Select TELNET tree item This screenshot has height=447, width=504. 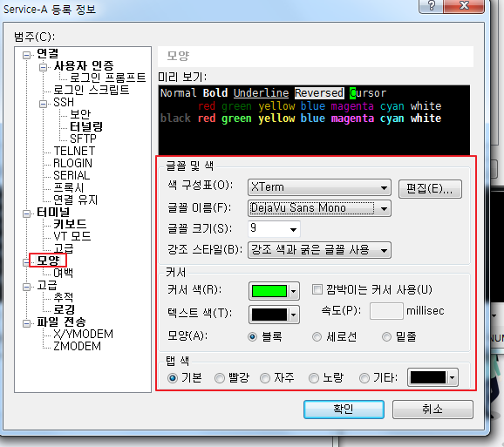click(74, 151)
